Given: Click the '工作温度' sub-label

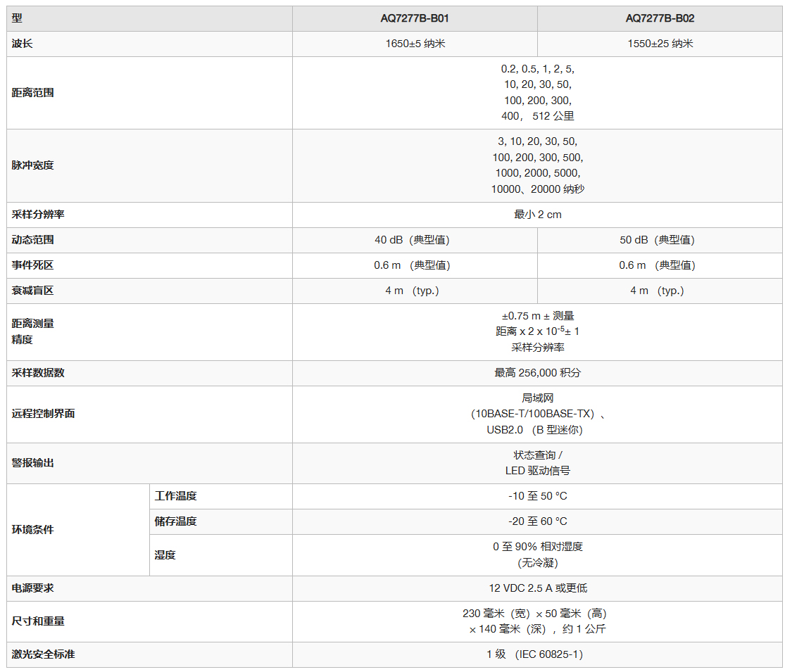Looking at the screenshot, I should point(176,496).
